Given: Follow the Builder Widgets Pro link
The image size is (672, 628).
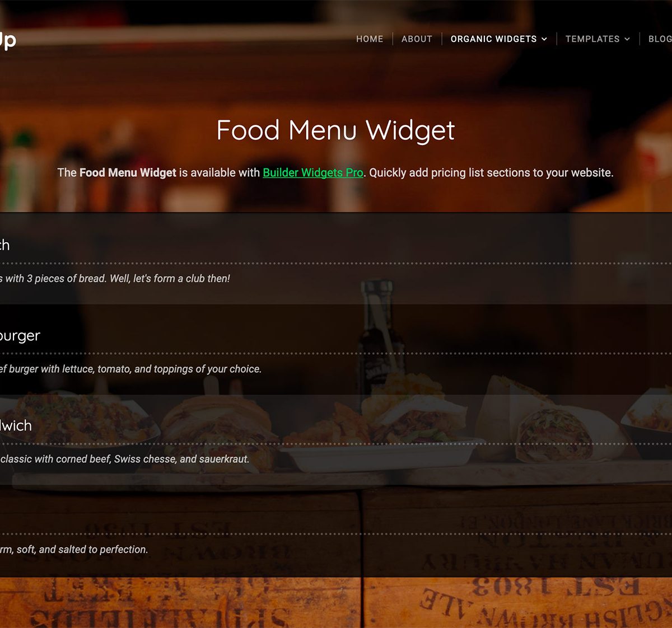Looking at the screenshot, I should 313,172.
